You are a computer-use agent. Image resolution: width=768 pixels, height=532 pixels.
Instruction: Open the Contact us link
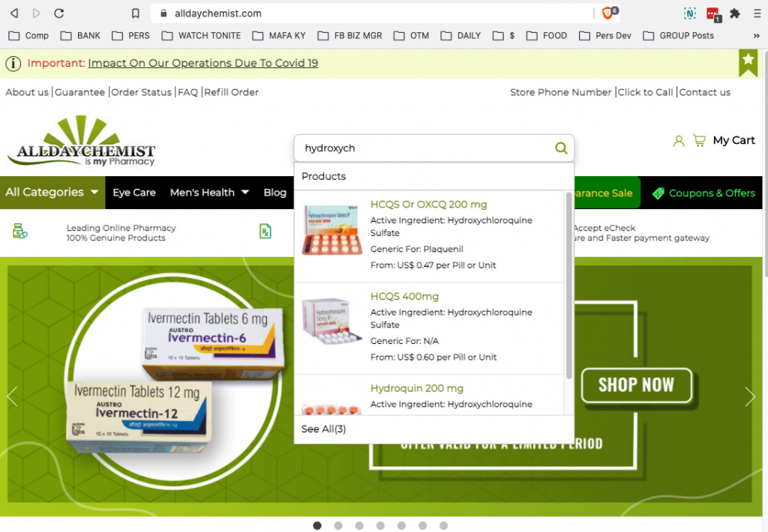click(x=704, y=92)
